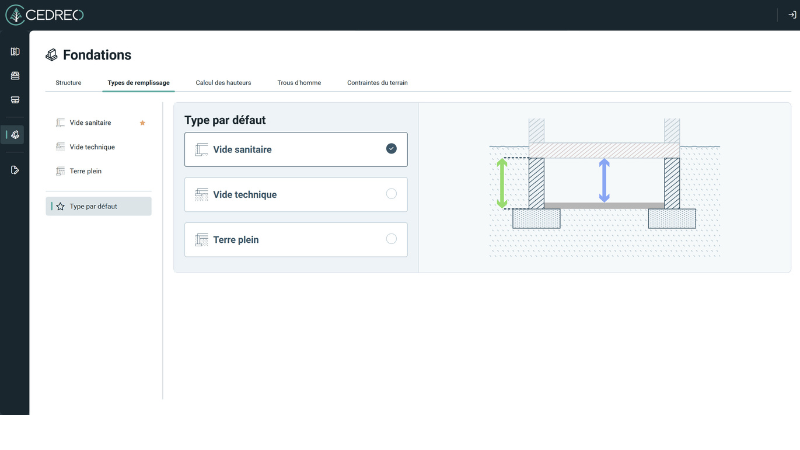Click the blue arrow in foundation diagram

604,180
